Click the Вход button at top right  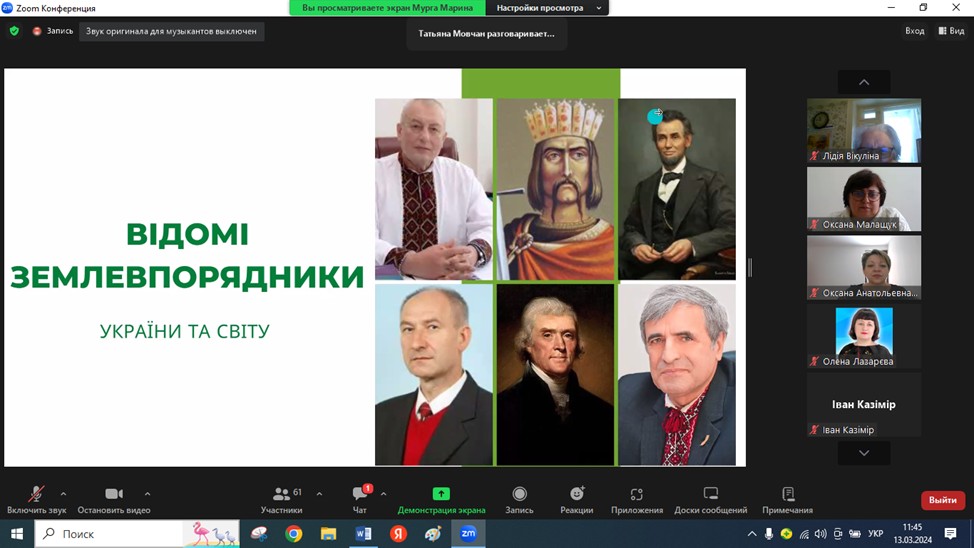(914, 30)
